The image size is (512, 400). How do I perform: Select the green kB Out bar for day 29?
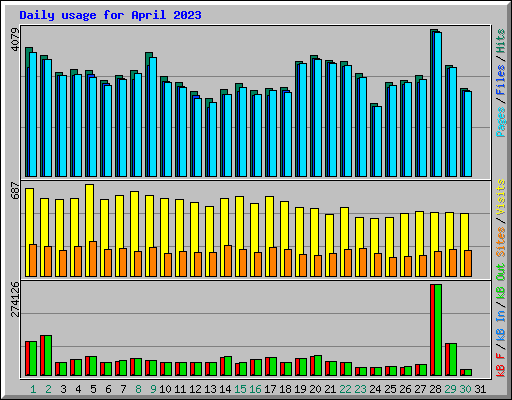(x=453, y=360)
